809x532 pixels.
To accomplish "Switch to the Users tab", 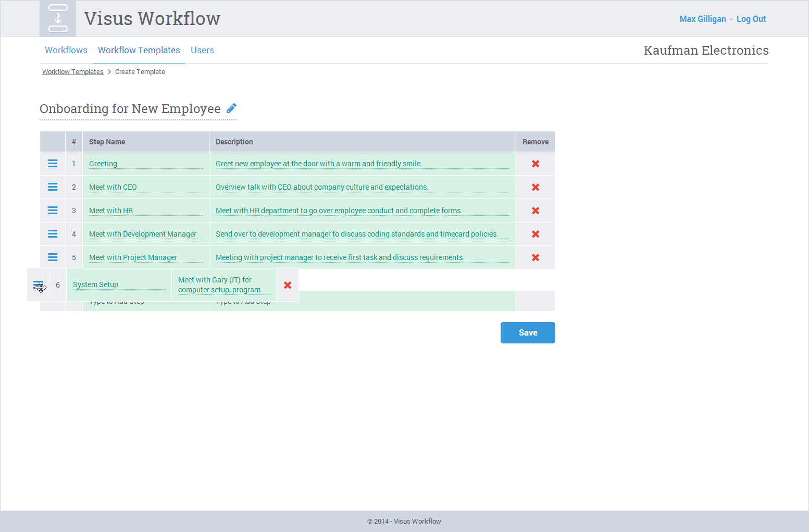I will (202, 50).
